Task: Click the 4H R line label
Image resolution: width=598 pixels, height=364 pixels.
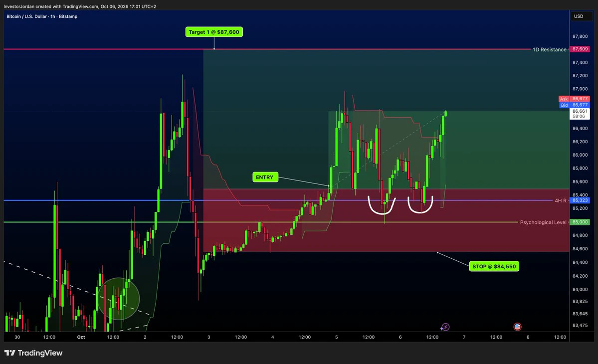Action: click(560, 200)
